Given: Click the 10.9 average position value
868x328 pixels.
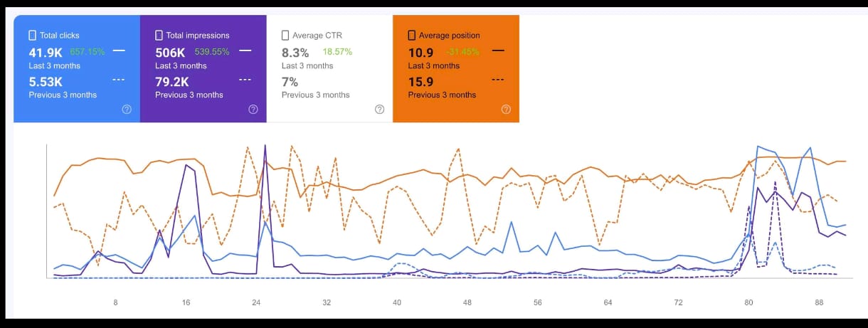Looking at the screenshot, I should tap(420, 52).
